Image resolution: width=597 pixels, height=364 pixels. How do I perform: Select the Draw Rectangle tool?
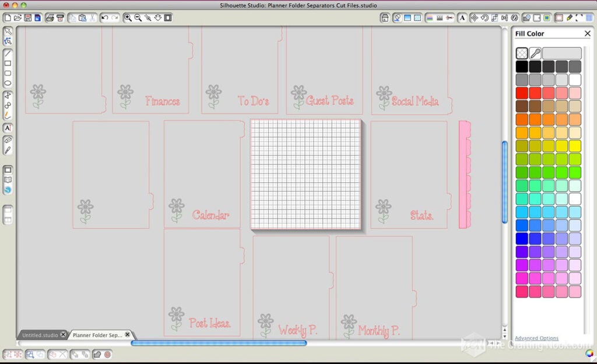click(8, 63)
